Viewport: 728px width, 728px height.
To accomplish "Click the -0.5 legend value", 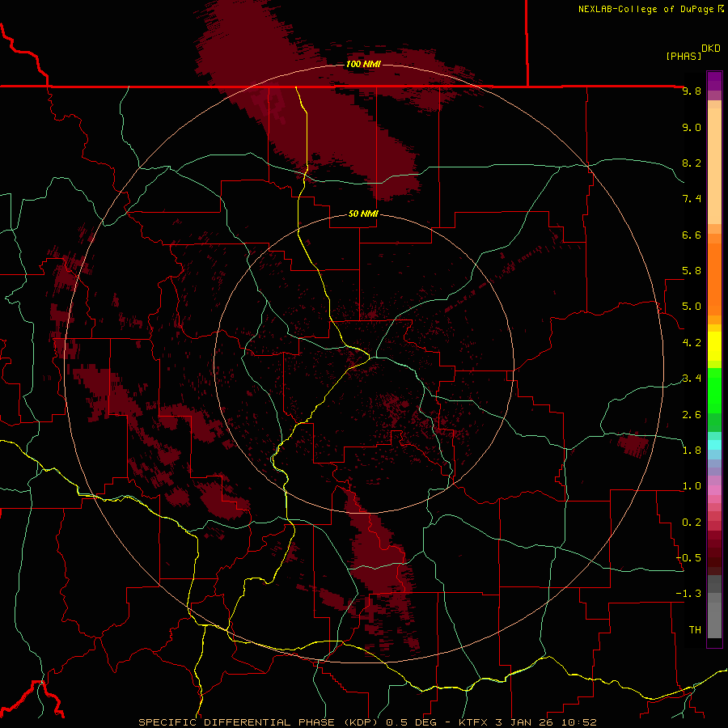I will pos(688,558).
